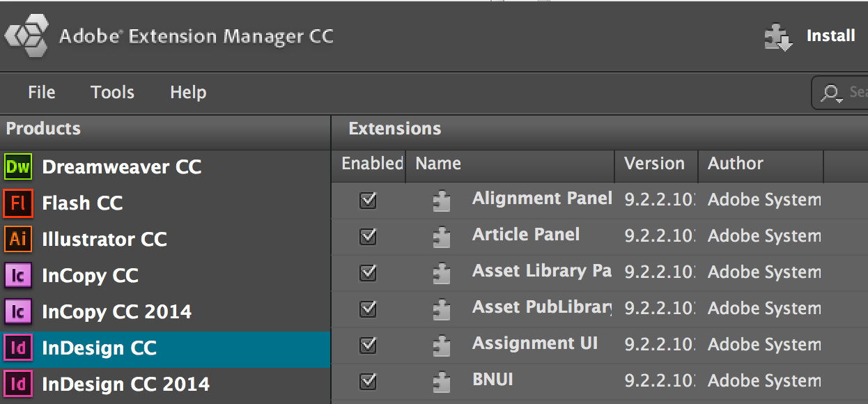Uncheck the Assignment UI enabled checkbox
Image resolution: width=868 pixels, height=404 pixels.
click(368, 345)
